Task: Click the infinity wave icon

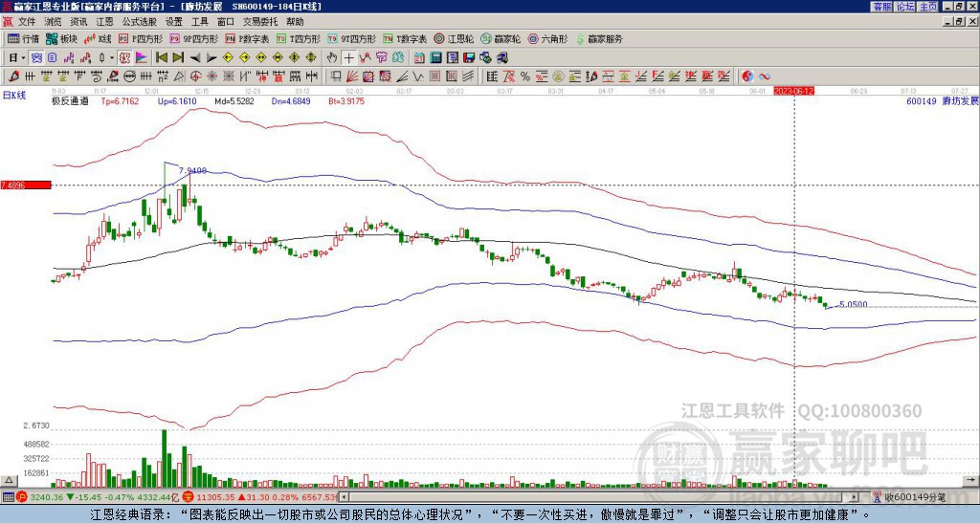Action: coord(765,76)
